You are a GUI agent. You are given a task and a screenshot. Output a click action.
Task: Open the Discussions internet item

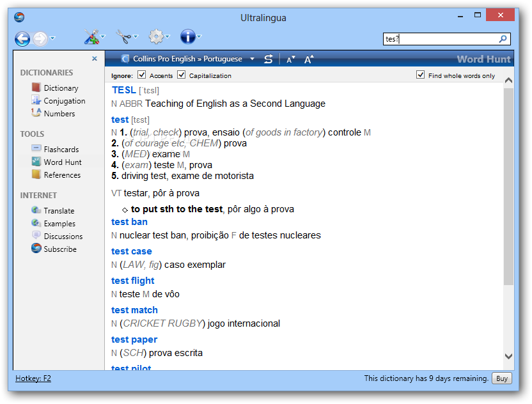point(63,237)
